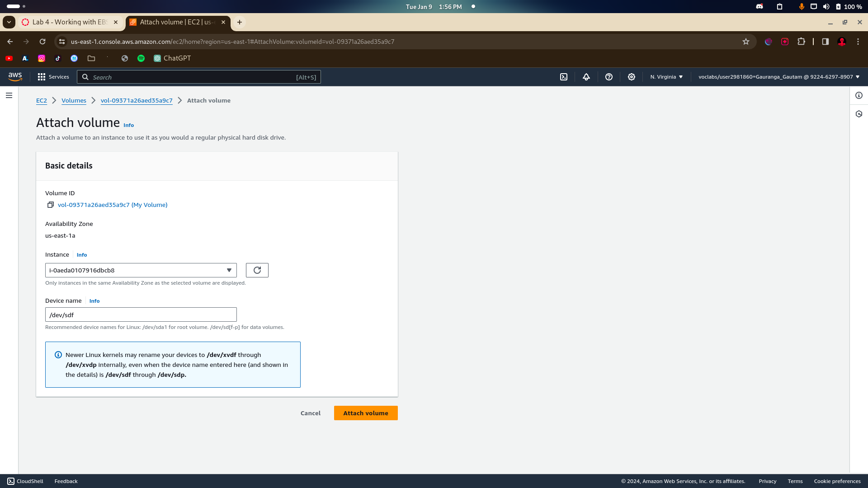Screen dimensions: 868x488
Task: Open the N. Virginia region selector
Action: [x=666, y=77]
